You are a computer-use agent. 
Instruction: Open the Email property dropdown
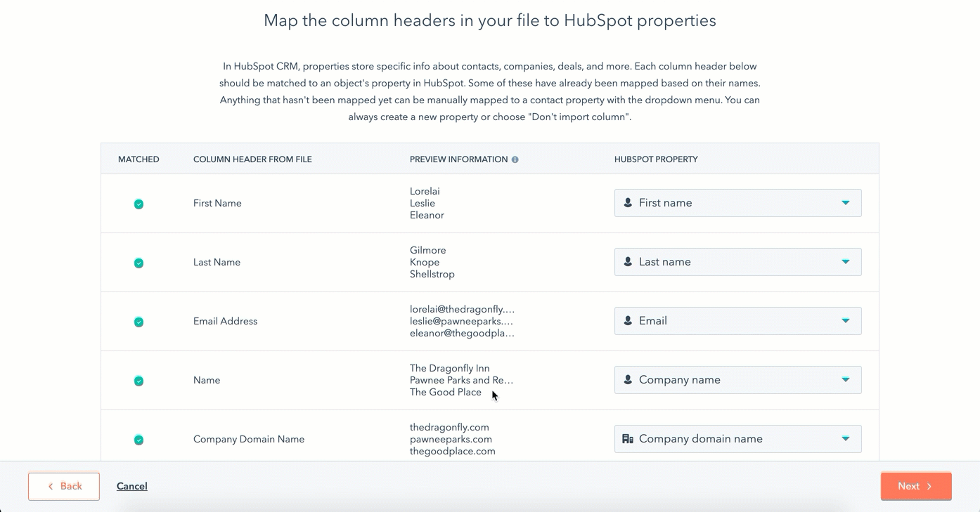tap(845, 321)
